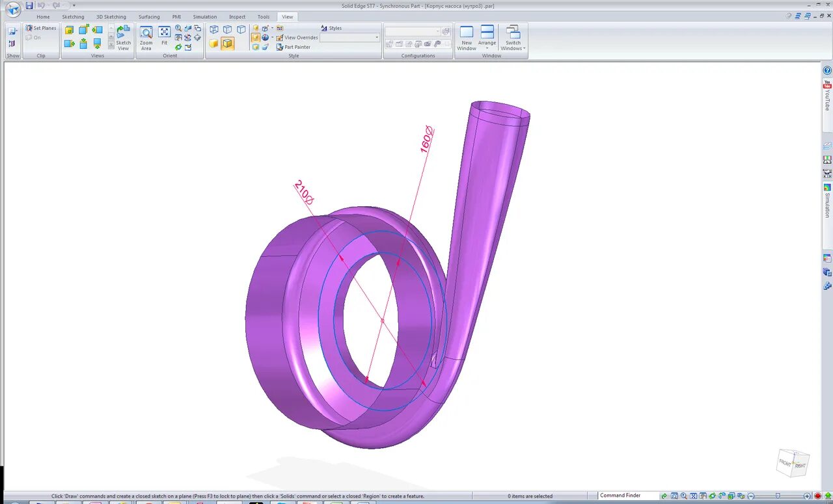The image size is (833, 504).
Task: Open the Part Painter tool
Action: [x=293, y=47]
